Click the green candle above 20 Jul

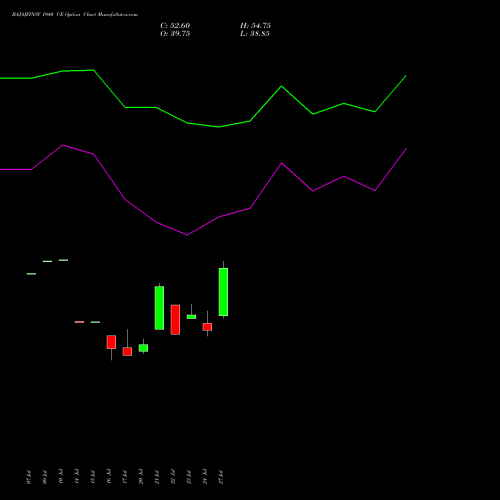(x=143, y=348)
